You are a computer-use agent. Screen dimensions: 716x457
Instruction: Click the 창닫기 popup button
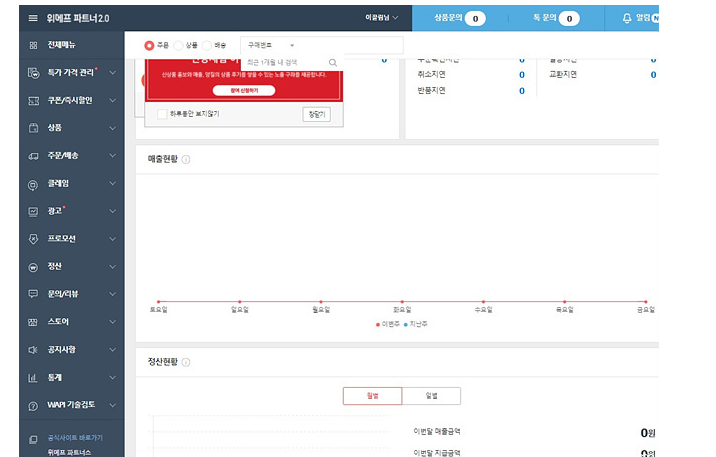coord(316,114)
